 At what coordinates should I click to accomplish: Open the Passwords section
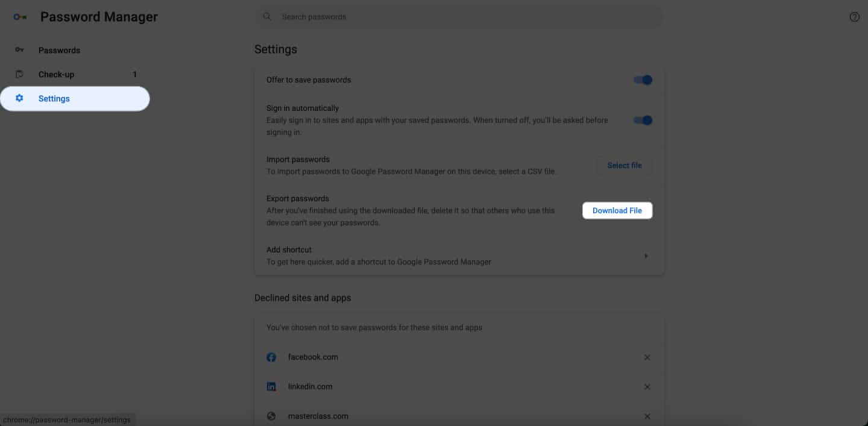coord(59,51)
